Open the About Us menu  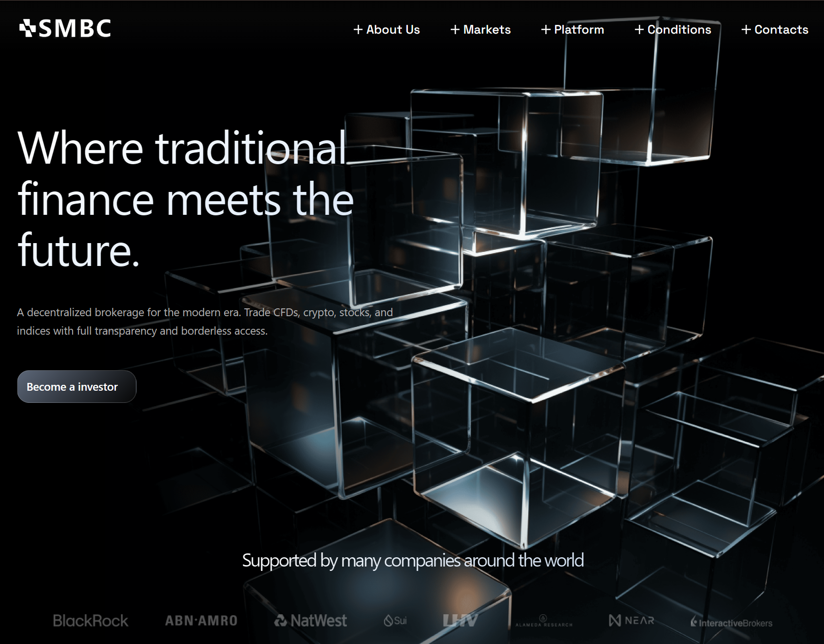tap(386, 30)
